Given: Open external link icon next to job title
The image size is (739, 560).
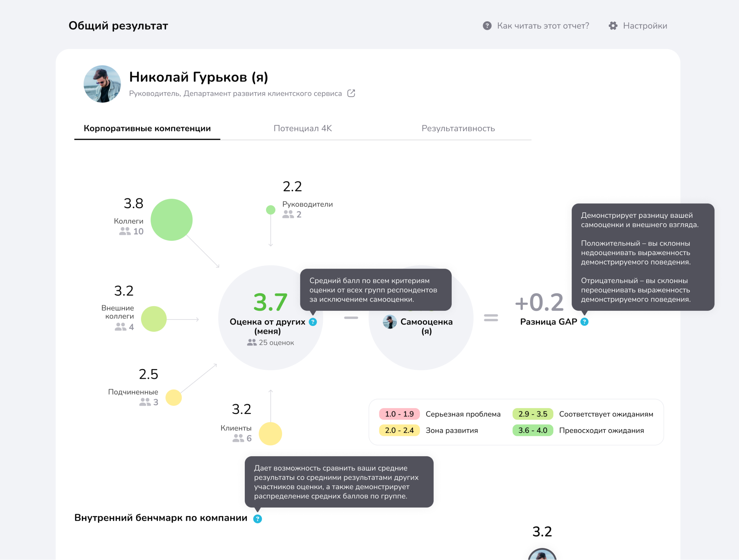Looking at the screenshot, I should (351, 93).
